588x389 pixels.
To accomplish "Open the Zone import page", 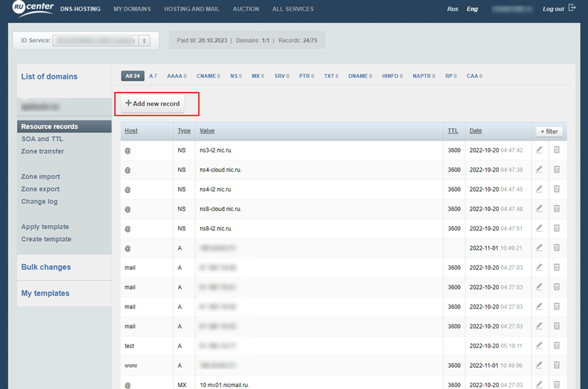I will pos(41,176).
